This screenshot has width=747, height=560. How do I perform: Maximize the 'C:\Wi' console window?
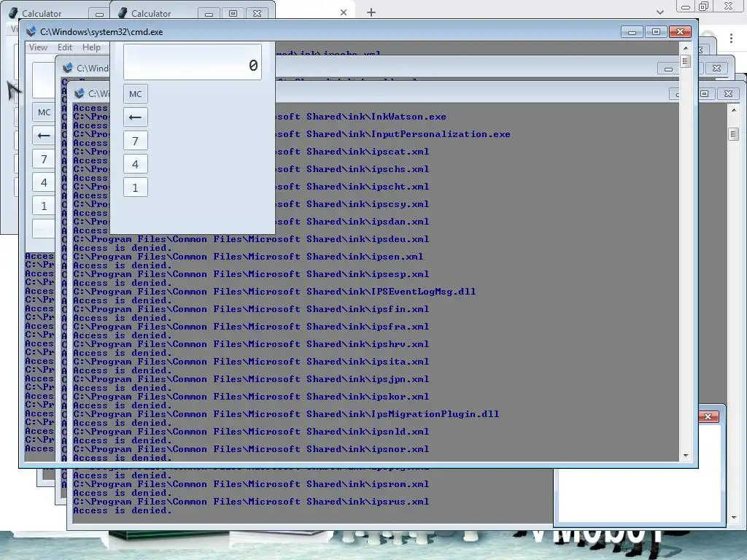click(x=704, y=94)
